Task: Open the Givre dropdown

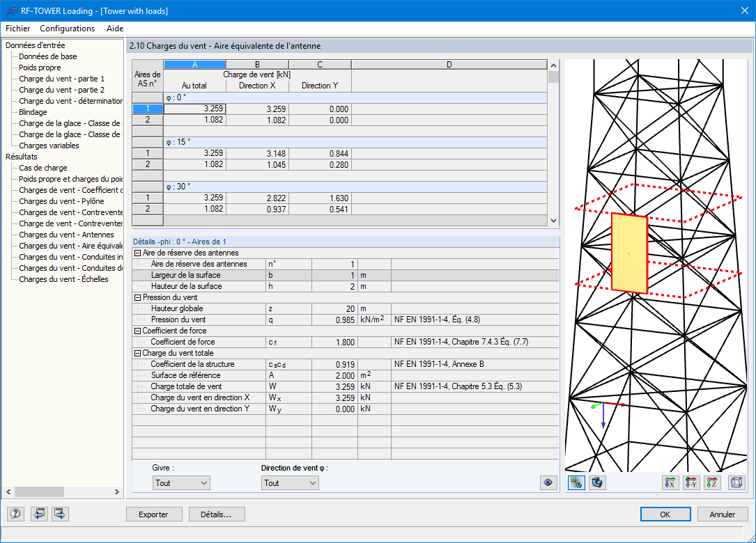Action: 180,482
